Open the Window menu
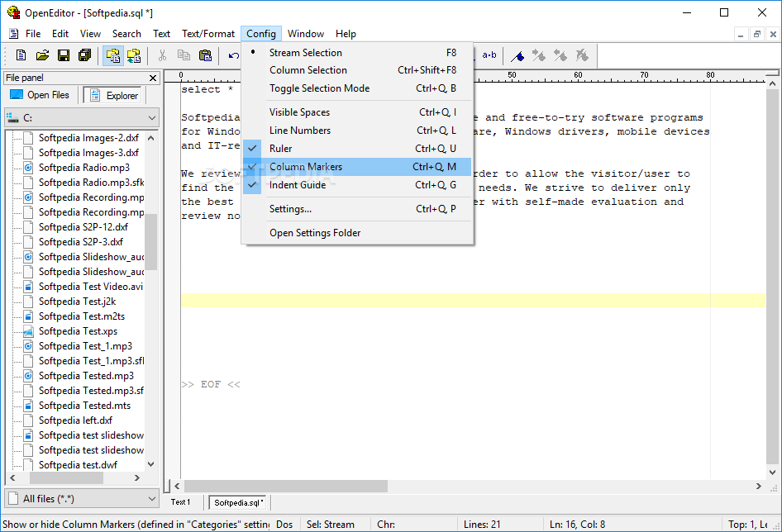Viewport: 782px width, 532px height. (x=306, y=34)
